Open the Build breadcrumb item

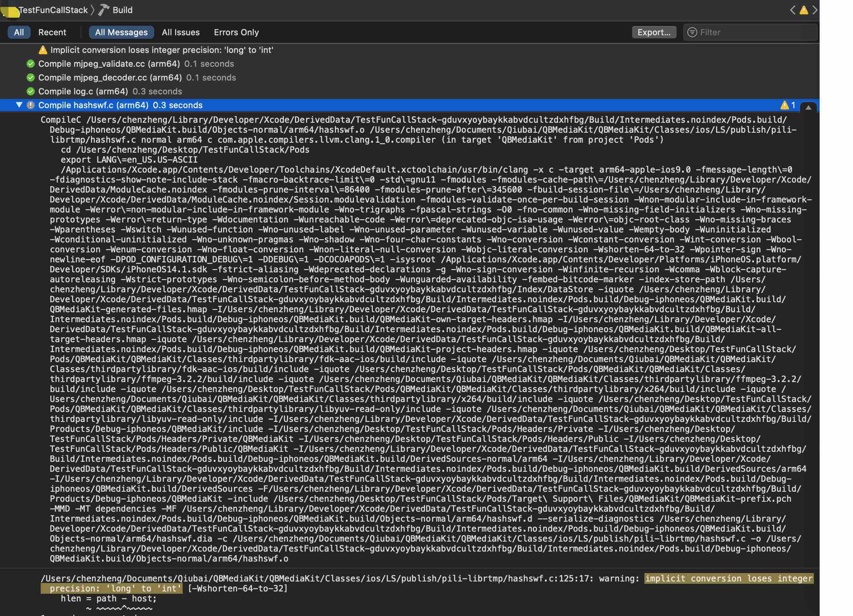122,10
